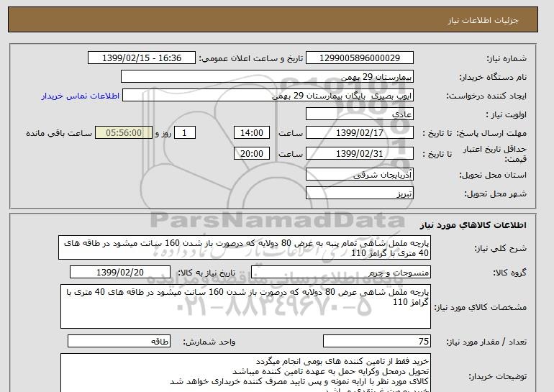Select the quantity field showing 75
This screenshot has width=554, height=392.
pos(377,341)
